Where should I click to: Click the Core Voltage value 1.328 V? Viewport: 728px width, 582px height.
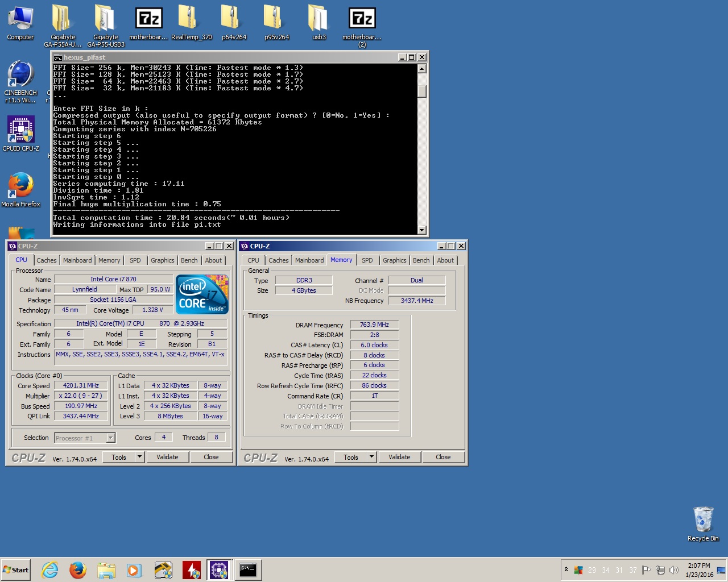click(152, 310)
